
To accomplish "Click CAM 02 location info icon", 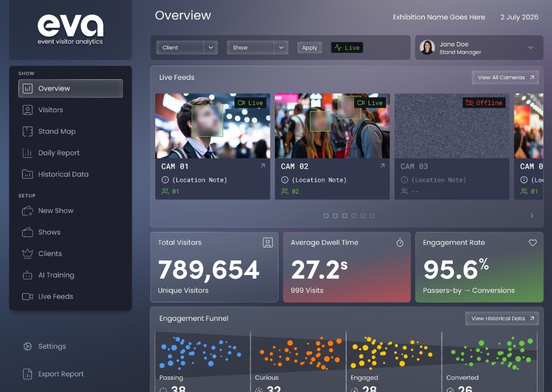I will coord(285,180).
